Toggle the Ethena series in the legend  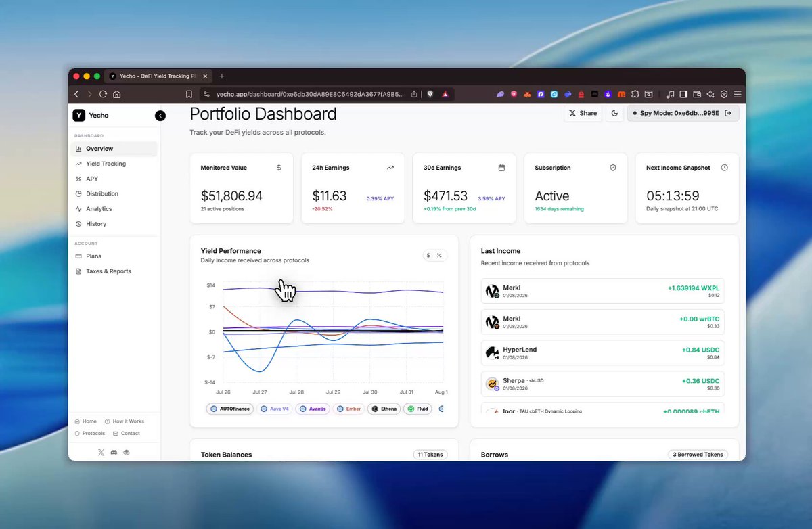coord(384,409)
